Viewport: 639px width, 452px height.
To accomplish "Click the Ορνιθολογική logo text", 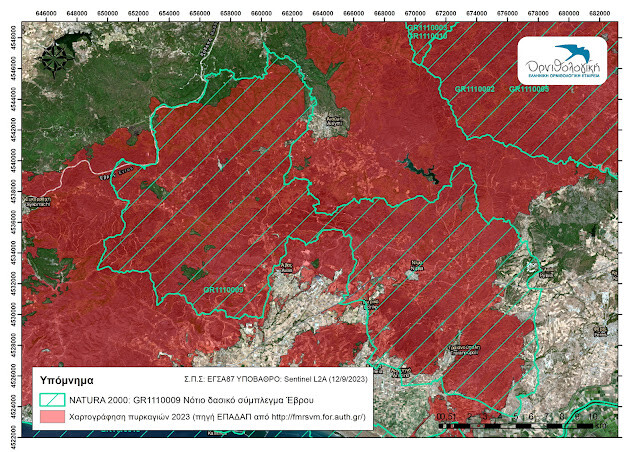I will click(x=563, y=67).
